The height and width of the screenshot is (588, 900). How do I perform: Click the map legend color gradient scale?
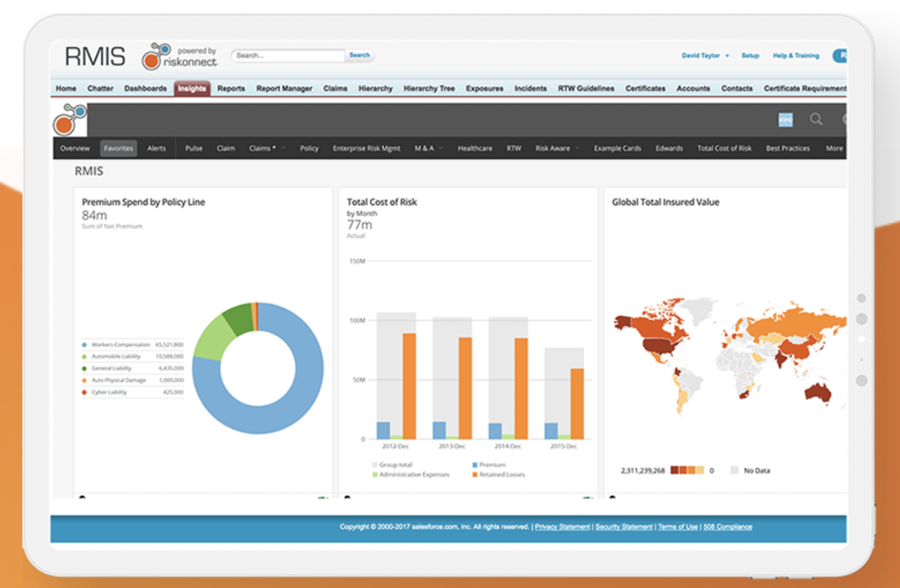687,471
